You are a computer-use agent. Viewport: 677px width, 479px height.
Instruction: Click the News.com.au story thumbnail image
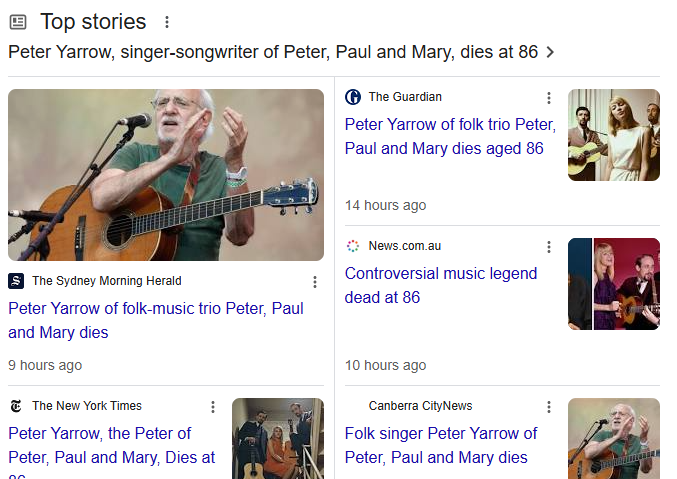click(613, 284)
